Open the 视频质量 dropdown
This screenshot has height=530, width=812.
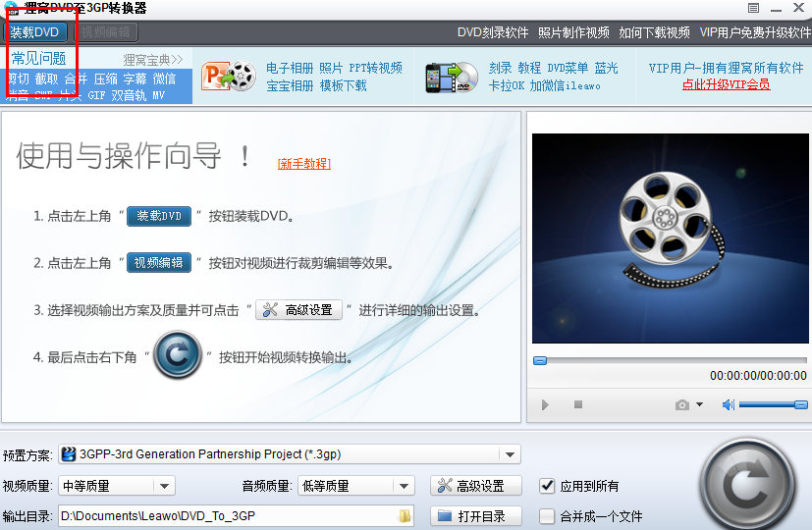(117, 486)
